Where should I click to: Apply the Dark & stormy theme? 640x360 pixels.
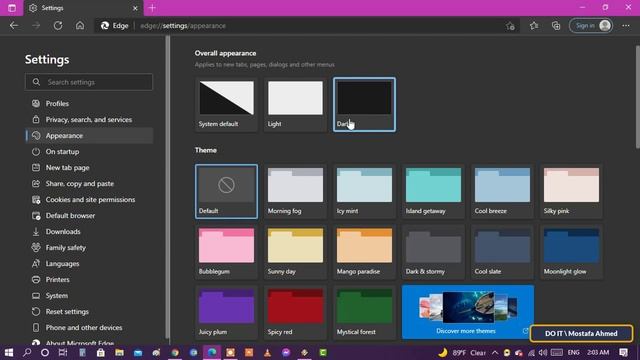[433, 252]
